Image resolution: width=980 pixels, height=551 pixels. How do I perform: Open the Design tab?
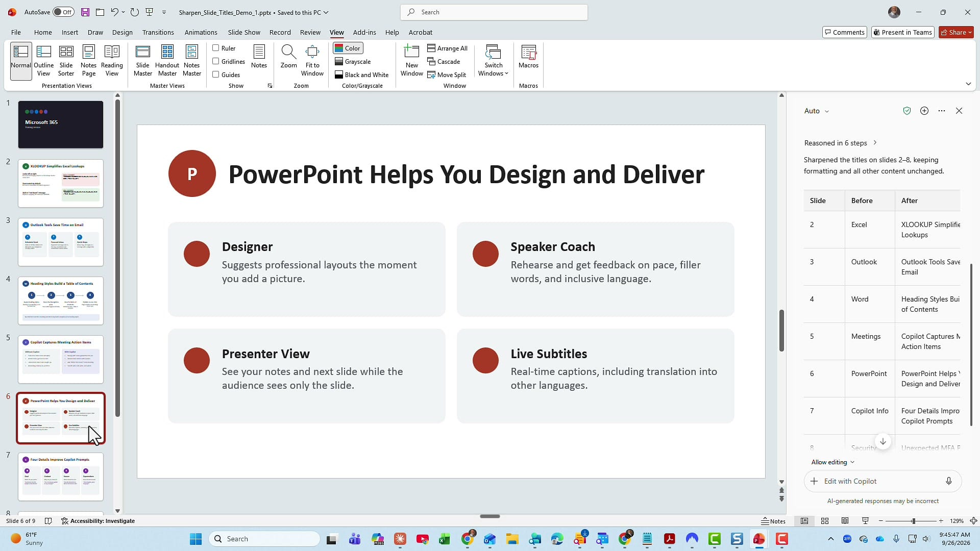pos(122,32)
